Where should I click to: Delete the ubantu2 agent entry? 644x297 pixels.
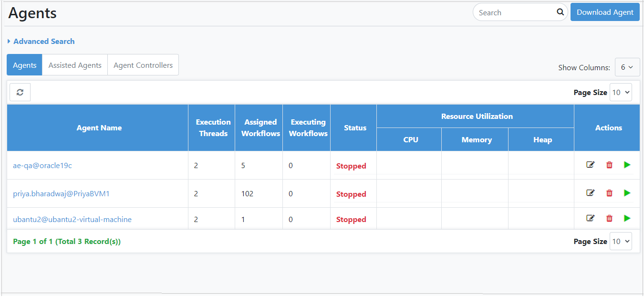609,218
